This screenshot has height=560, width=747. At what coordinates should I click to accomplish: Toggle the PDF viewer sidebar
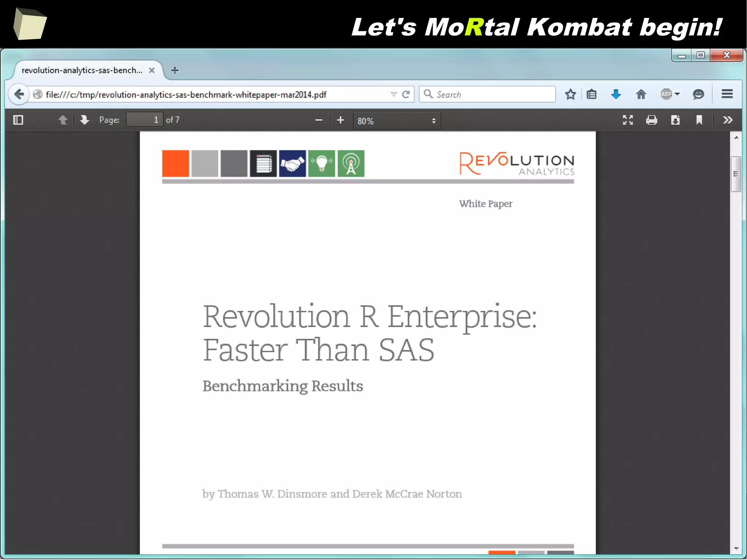[18, 120]
